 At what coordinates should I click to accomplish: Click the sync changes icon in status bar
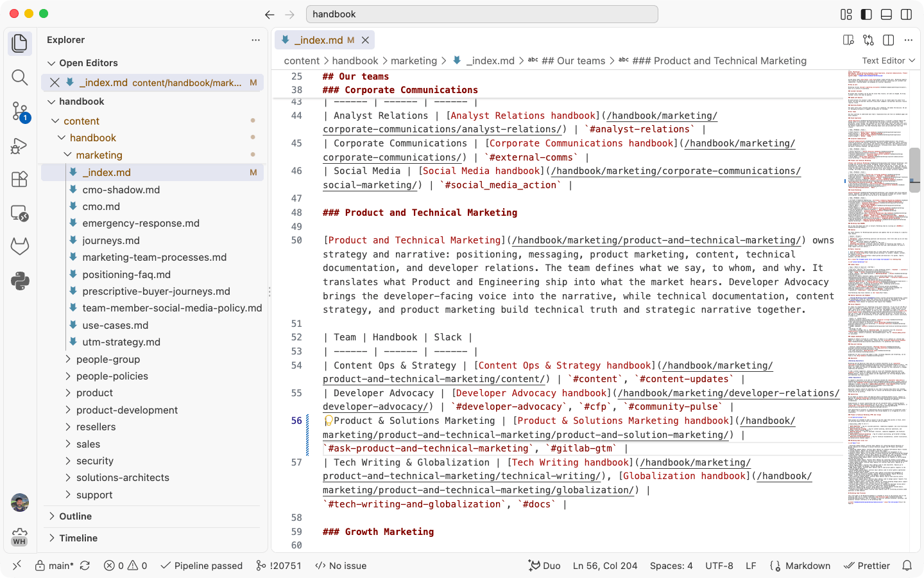[x=85, y=566]
